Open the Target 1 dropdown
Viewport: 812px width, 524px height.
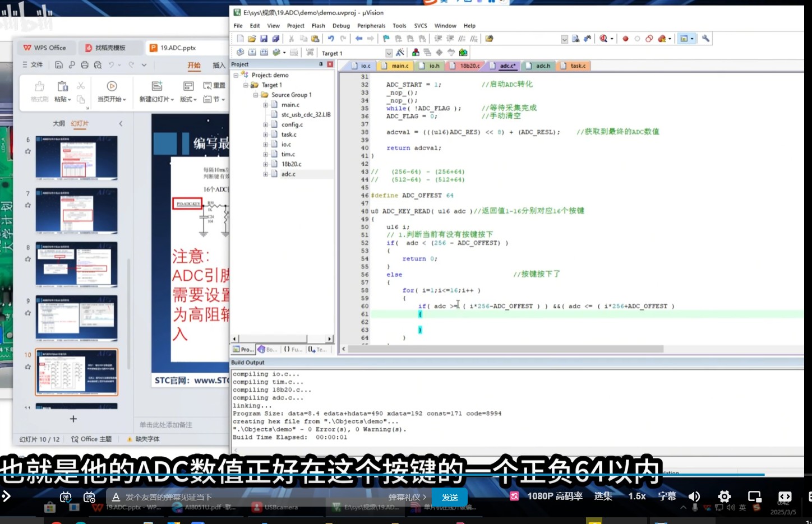[389, 52]
